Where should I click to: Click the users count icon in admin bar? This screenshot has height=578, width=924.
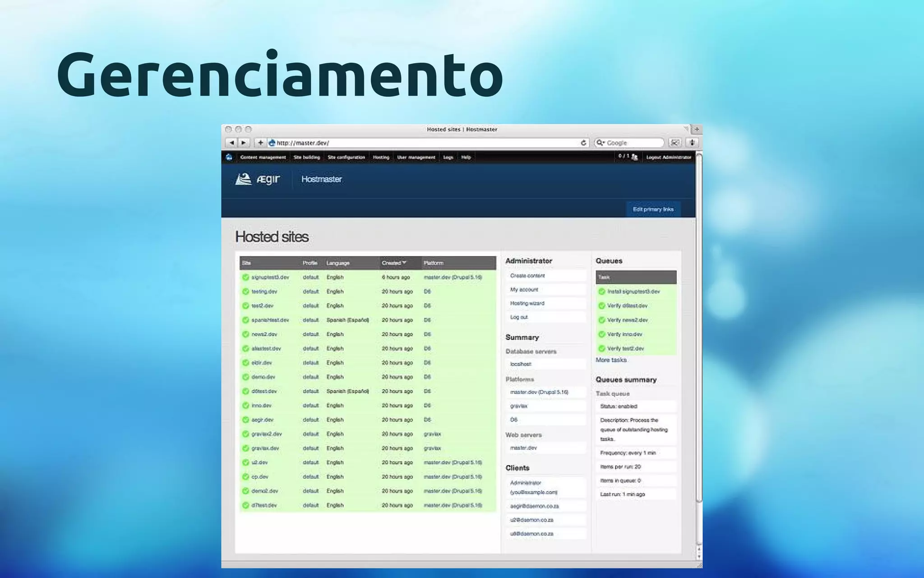[x=635, y=157]
